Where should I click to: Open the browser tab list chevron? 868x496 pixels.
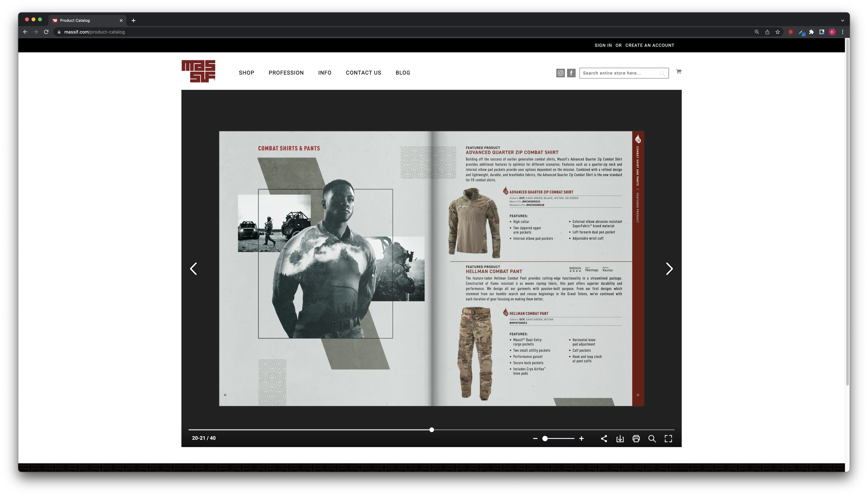[x=842, y=20]
